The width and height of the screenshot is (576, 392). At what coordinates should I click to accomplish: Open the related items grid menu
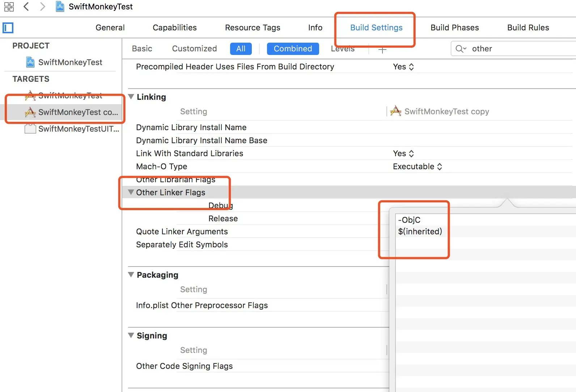point(9,7)
